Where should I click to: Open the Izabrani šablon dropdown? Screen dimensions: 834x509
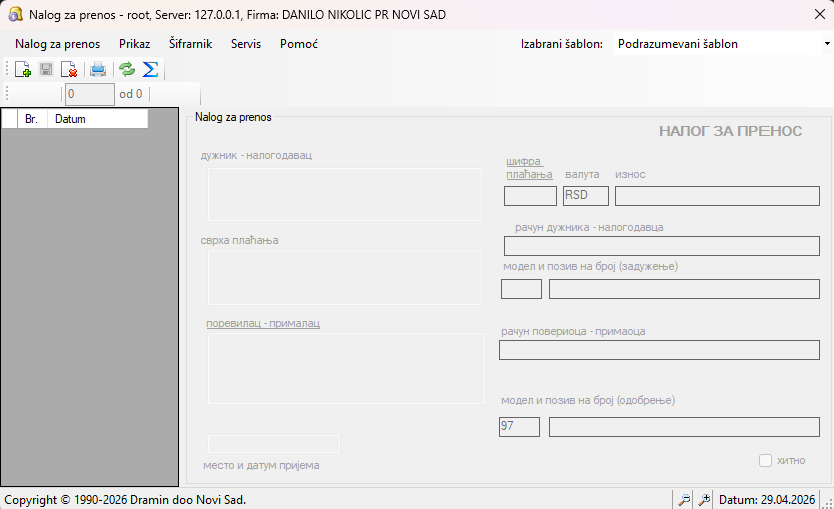(x=827, y=44)
